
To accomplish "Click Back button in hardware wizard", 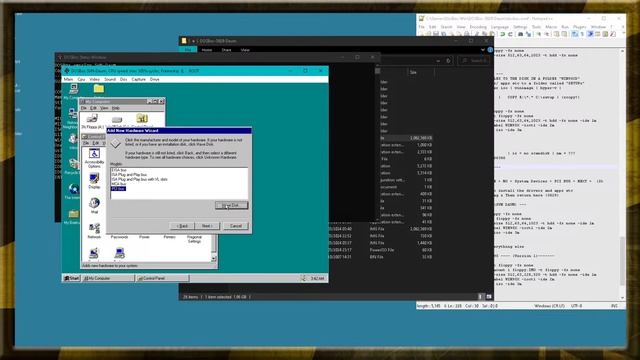I will click(x=182, y=226).
